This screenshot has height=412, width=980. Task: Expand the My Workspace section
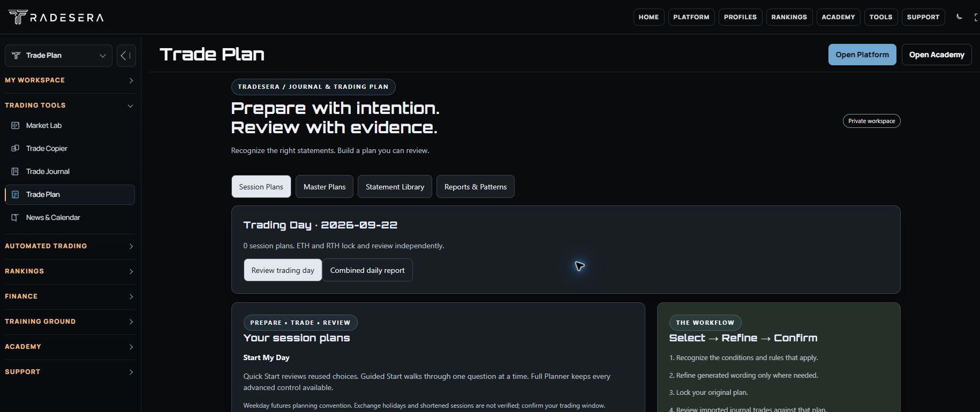70,80
